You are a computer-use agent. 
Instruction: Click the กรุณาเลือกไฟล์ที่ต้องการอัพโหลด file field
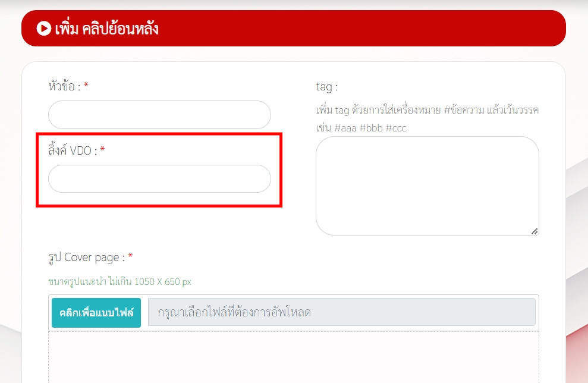[x=341, y=312]
